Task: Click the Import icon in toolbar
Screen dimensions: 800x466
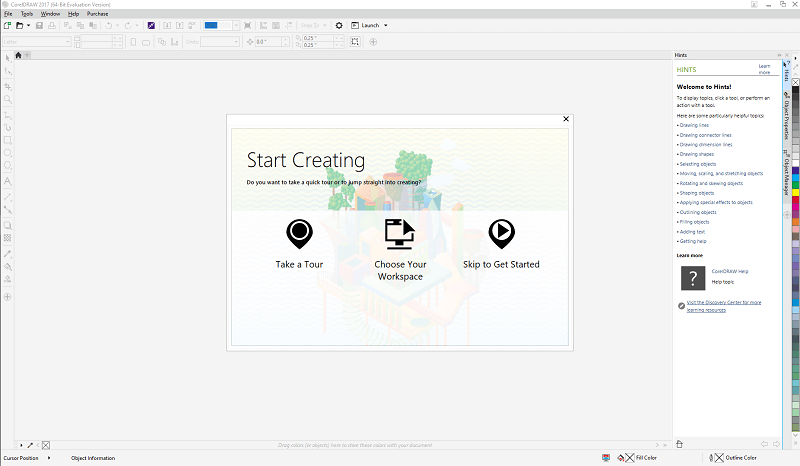Action: pyautogui.click(x=167, y=25)
